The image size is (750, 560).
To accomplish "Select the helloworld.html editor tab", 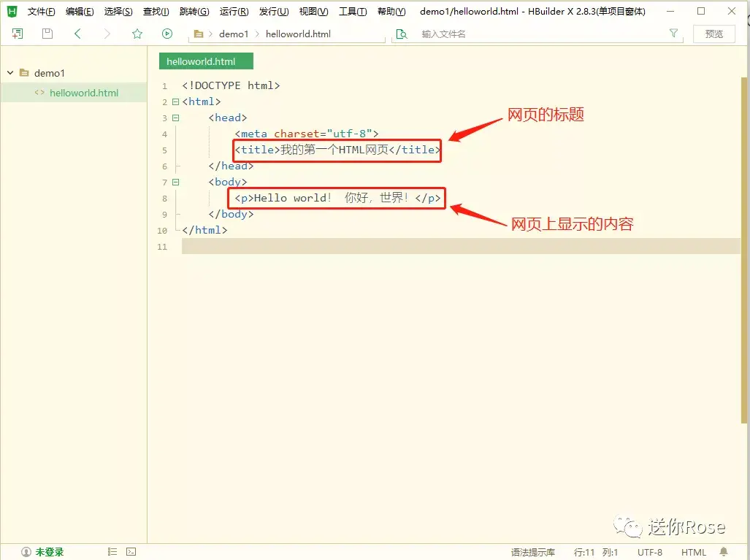I will coord(205,61).
